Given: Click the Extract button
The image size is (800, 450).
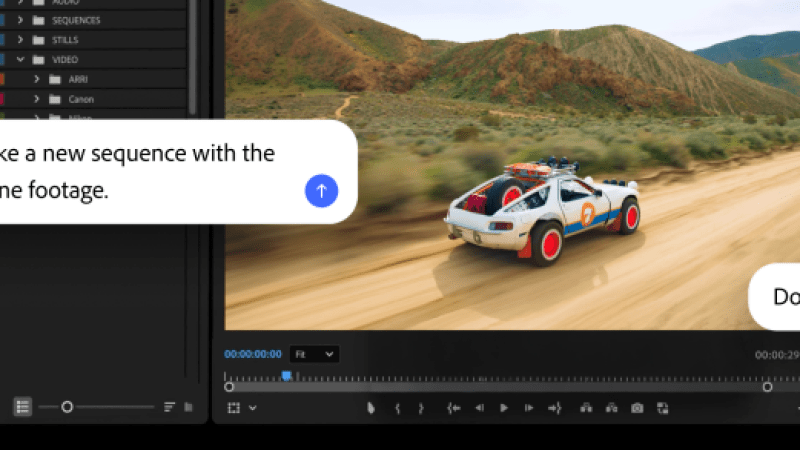Looking at the screenshot, I should [x=611, y=408].
